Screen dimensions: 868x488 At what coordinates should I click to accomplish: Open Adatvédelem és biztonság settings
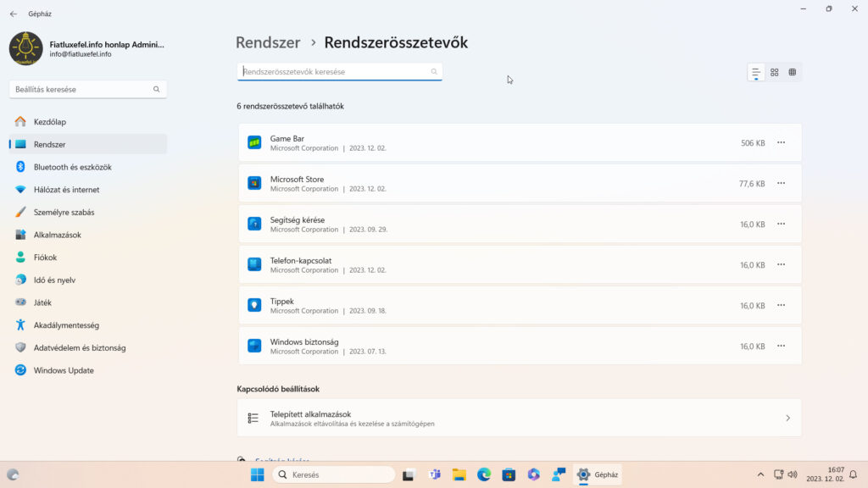tap(88, 348)
